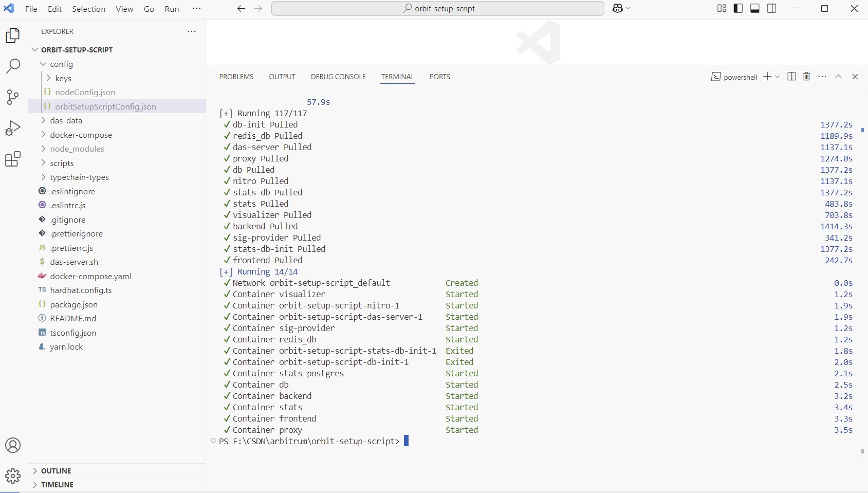Click the Customize Layout icon
Image resolution: width=868 pixels, height=493 pixels.
point(722,8)
